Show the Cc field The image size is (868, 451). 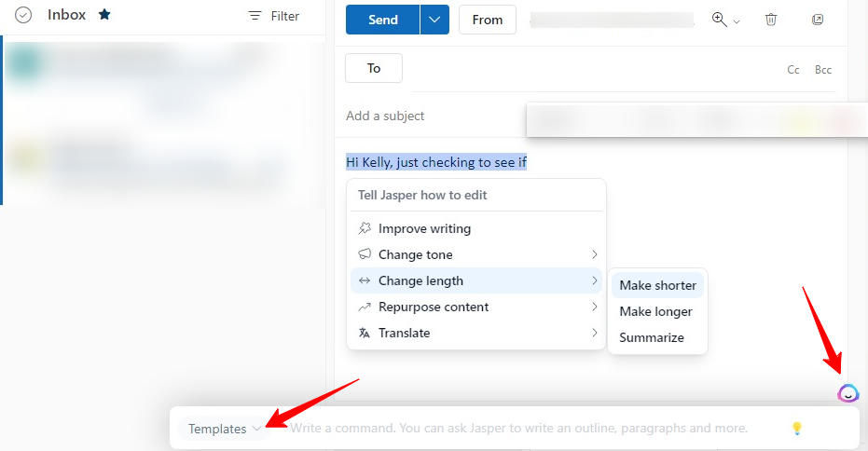click(x=793, y=70)
